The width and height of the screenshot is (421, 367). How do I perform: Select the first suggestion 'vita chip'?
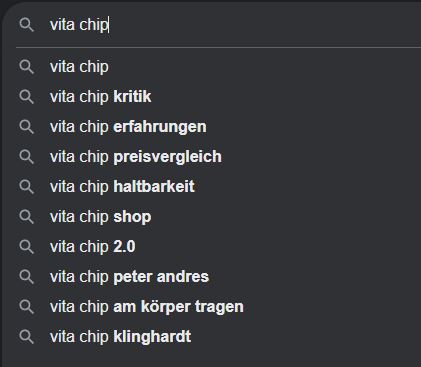(218, 67)
